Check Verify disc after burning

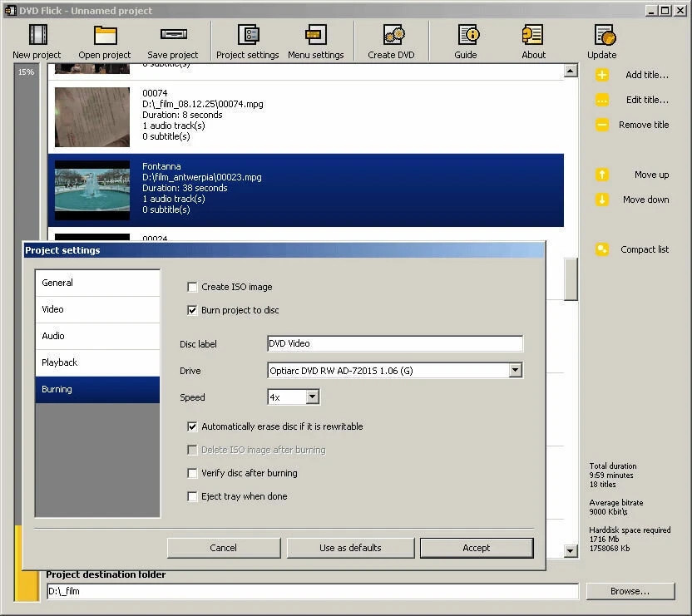192,472
